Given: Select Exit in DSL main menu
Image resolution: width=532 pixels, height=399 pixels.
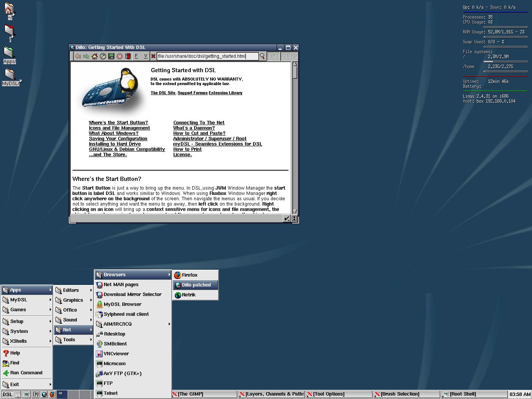Looking at the screenshot, I should (x=27, y=385).
